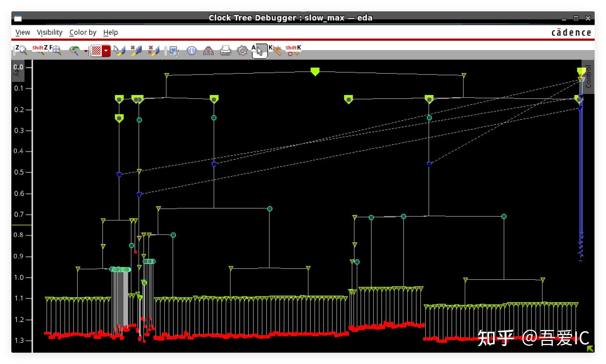Open the Color by menu
Viewport: 606px width, 364px height.
83,32
